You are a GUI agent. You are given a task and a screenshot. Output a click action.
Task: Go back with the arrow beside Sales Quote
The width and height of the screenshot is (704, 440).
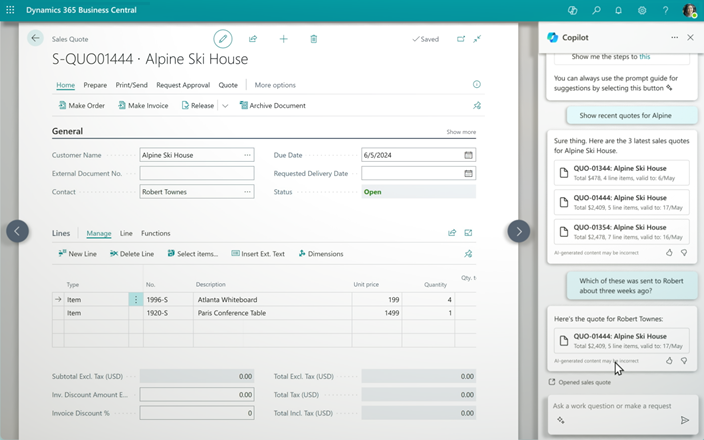35,38
